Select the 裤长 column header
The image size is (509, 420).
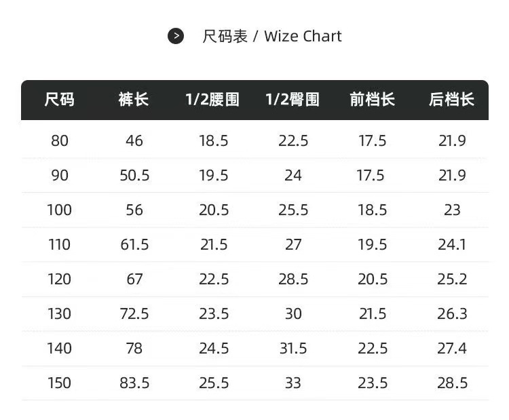pyautogui.click(x=134, y=100)
